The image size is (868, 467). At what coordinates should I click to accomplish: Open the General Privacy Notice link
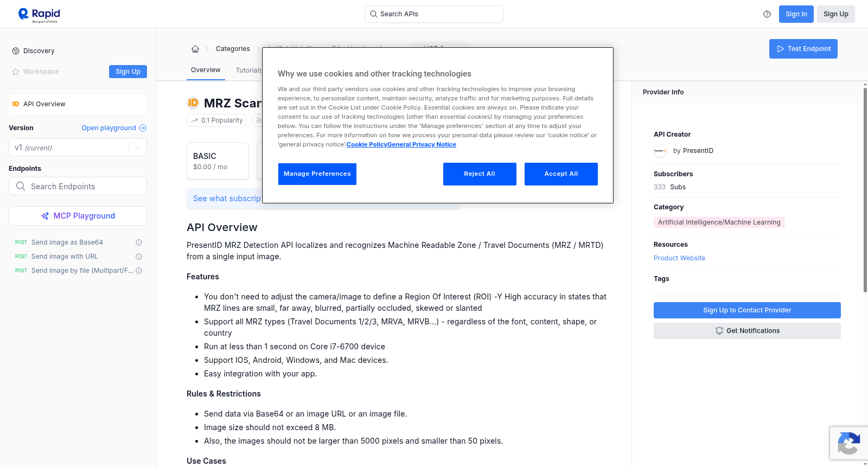(422, 144)
